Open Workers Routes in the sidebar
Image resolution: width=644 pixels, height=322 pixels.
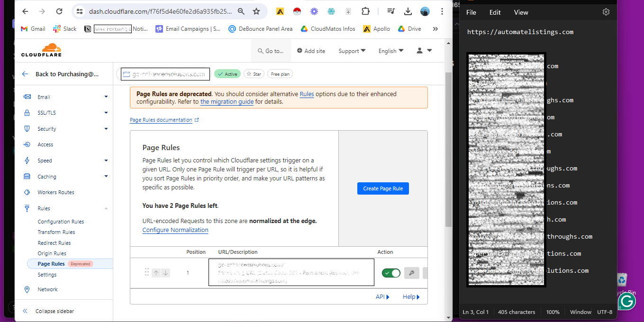56,192
